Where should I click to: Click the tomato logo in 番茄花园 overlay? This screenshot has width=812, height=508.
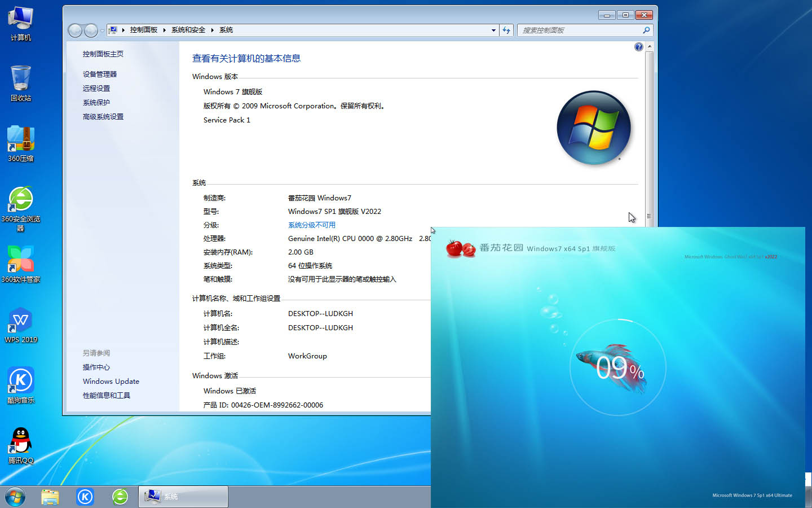click(460, 248)
